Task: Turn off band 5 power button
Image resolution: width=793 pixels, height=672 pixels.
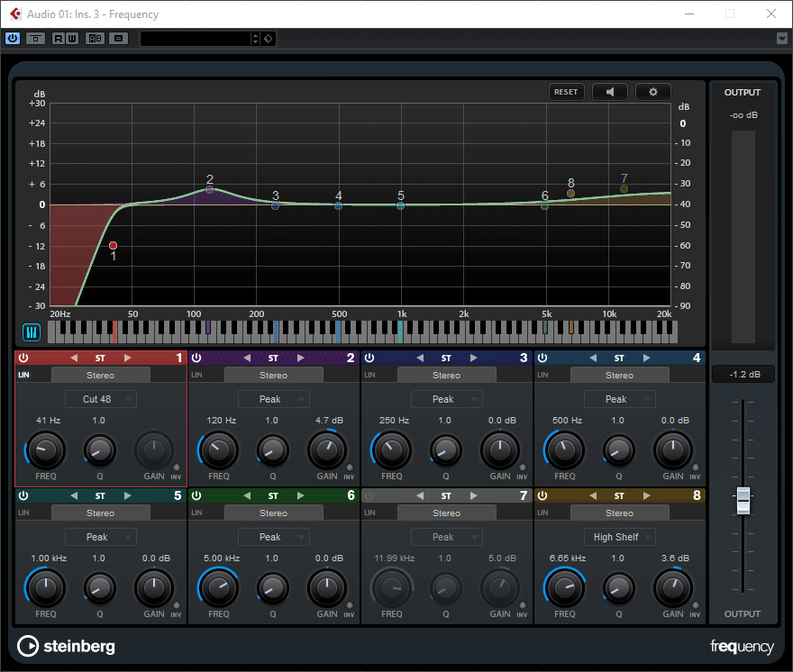Action: (23, 495)
